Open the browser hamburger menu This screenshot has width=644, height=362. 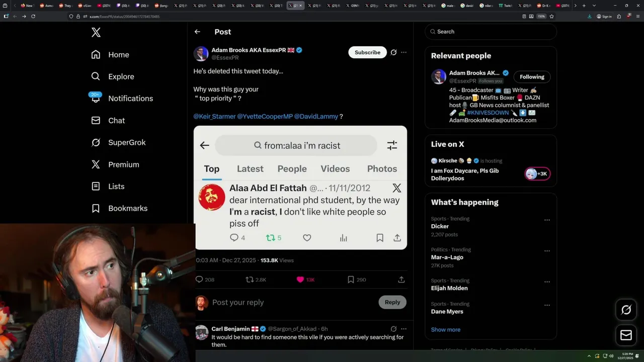click(x=637, y=16)
